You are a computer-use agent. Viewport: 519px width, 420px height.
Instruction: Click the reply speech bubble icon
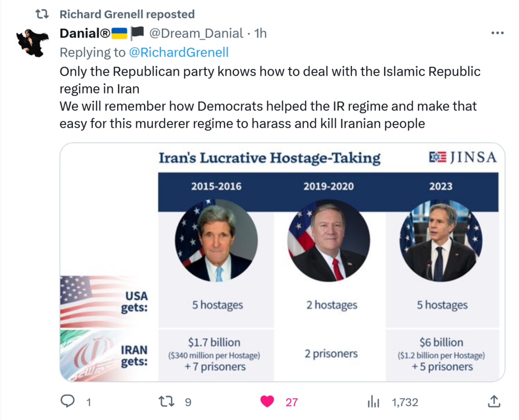pyautogui.click(x=68, y=401)
